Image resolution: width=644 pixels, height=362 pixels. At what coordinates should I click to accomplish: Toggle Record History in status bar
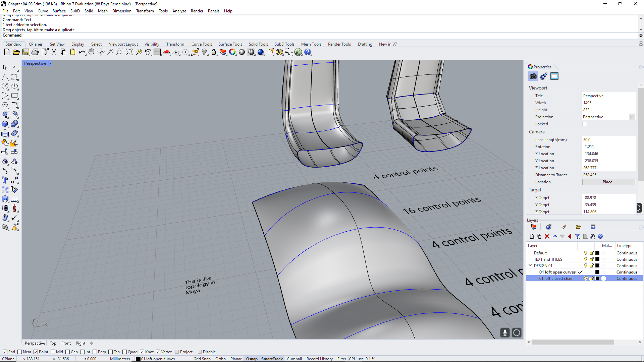319,359
